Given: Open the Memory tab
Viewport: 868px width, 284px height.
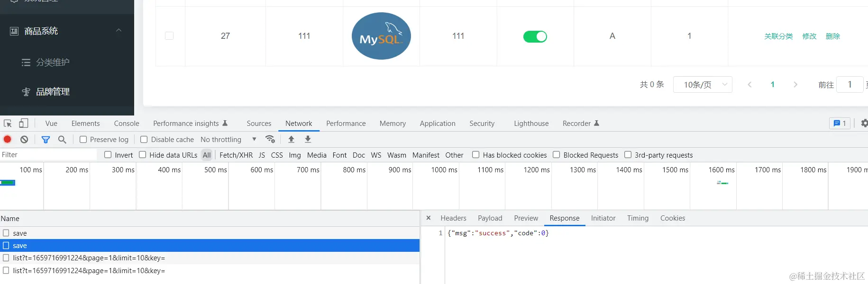Looking at the screenshot, I should [393, 124].
